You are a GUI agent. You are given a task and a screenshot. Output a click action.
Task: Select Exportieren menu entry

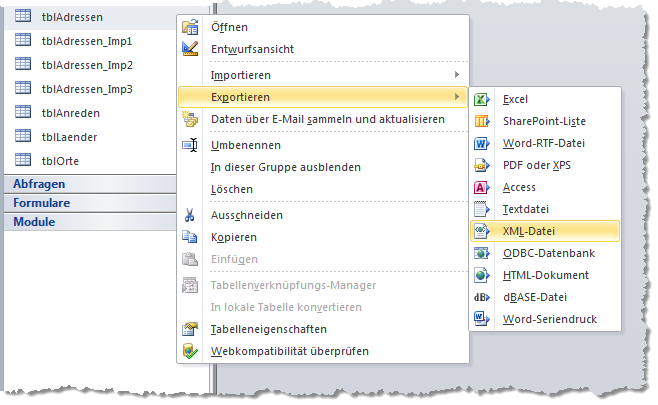click(323, 97)
